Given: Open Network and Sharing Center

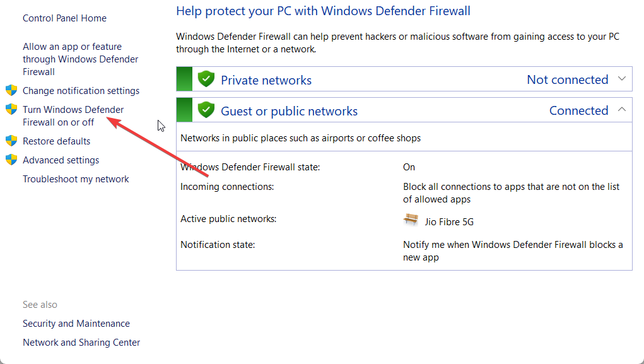Looking at the screenshot, I should (81, 342).
